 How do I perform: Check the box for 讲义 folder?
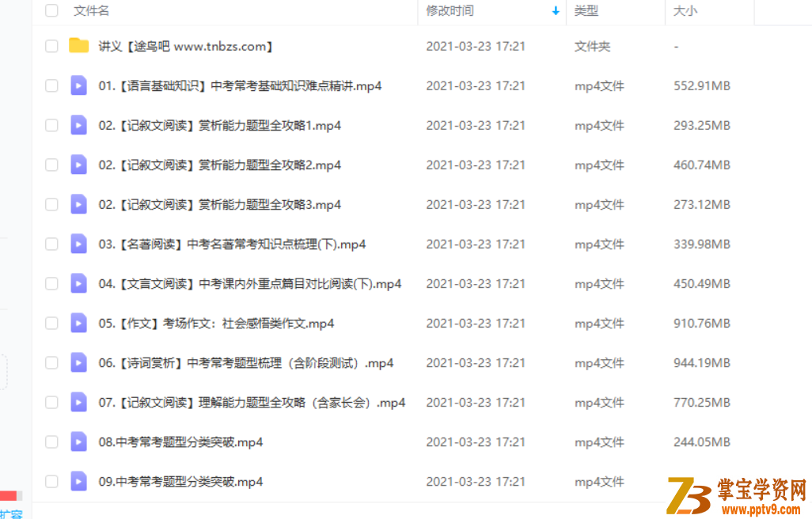[51, 46]
